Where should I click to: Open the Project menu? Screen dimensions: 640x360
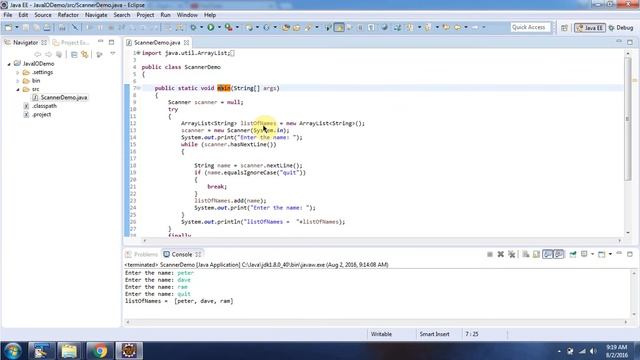tap(145, 15)
